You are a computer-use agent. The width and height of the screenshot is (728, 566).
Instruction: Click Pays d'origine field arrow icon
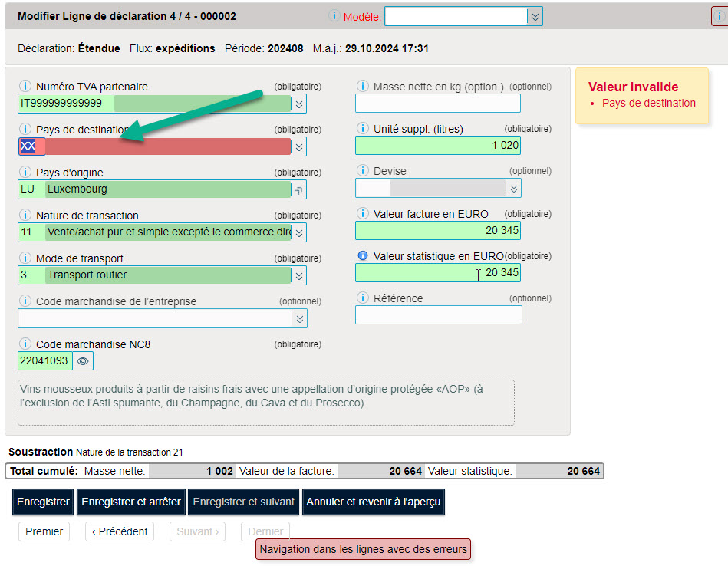[x=299, y=190]
